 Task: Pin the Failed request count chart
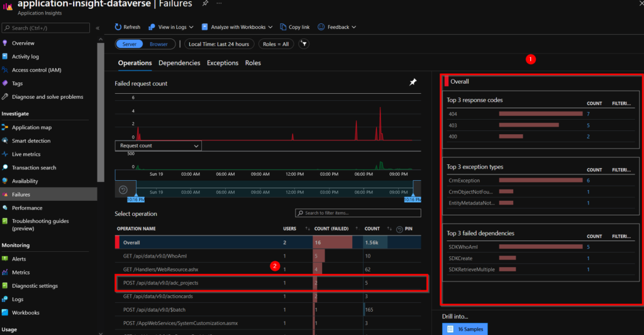(x=413, y=82)
